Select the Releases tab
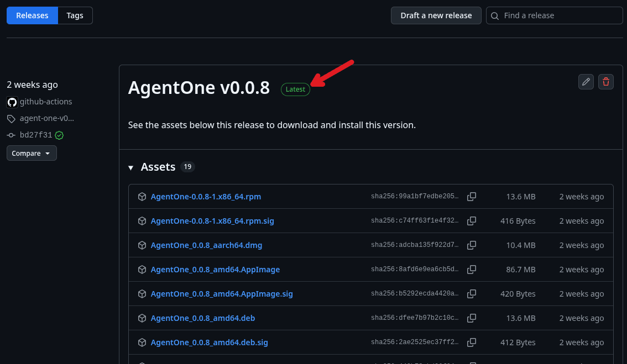The height and width of the screenshot is (364, 627). coord(32,15)
